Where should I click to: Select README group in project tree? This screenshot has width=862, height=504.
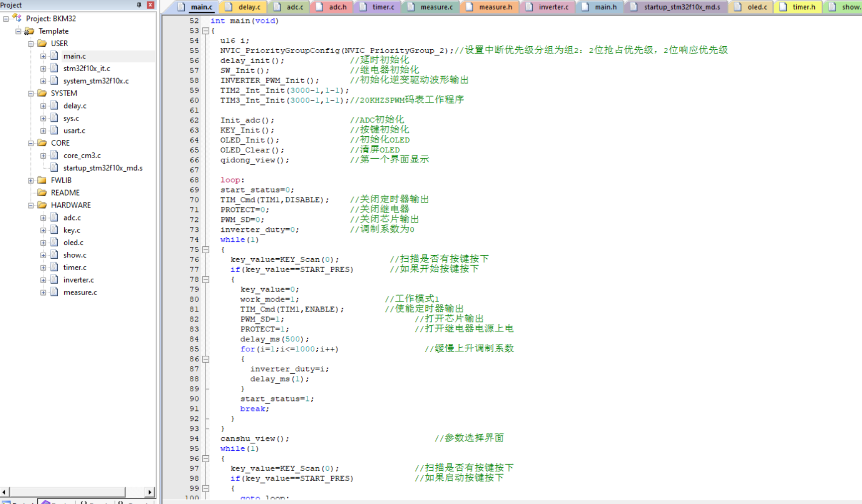point(65,193)
